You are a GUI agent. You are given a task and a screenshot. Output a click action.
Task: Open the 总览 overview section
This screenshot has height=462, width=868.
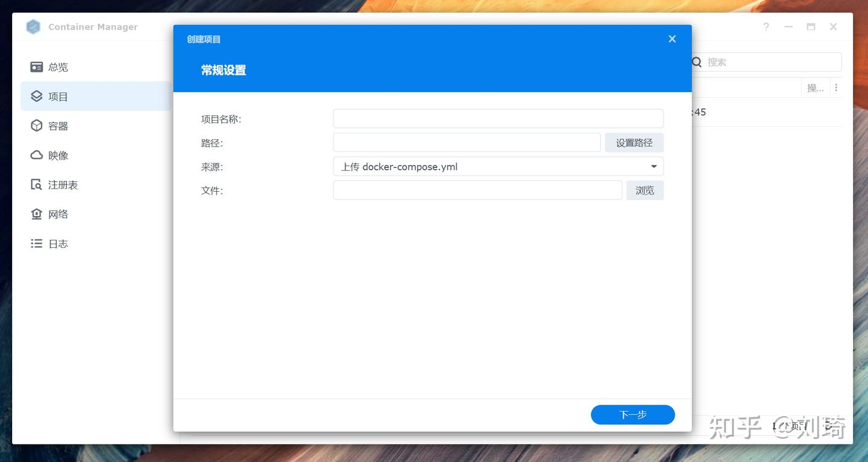58,67
